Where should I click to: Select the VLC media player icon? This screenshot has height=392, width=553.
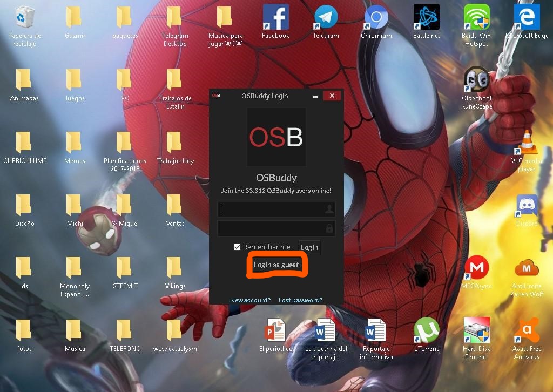pyautogui.click(x=527, y=152)
